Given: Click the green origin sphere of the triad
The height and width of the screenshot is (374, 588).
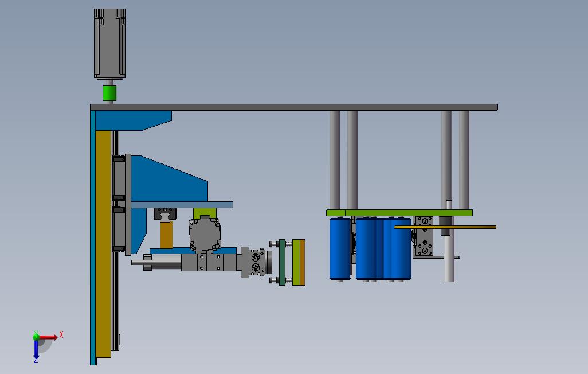Looking at the screenshot, I should 36,337.
